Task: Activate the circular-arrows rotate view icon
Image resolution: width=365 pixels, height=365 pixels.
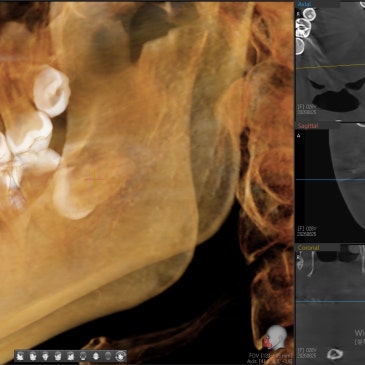Action: 120,356
